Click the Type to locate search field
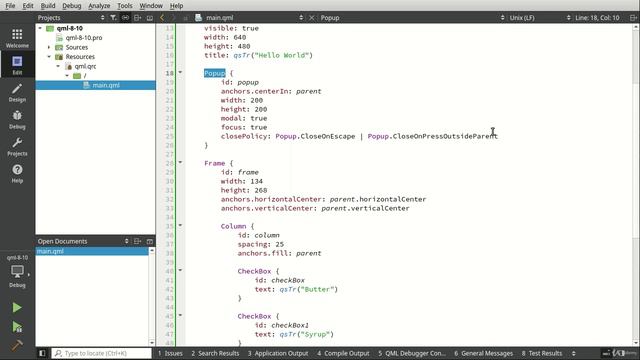The width and height of the screenshot is (640, 360). (102, 353)
